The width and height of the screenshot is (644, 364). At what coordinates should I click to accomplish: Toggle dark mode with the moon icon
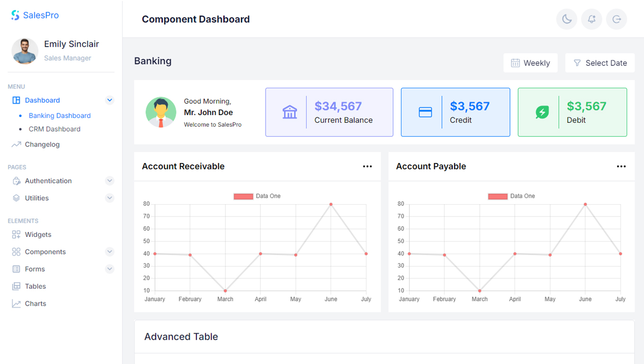click(566, 19)
